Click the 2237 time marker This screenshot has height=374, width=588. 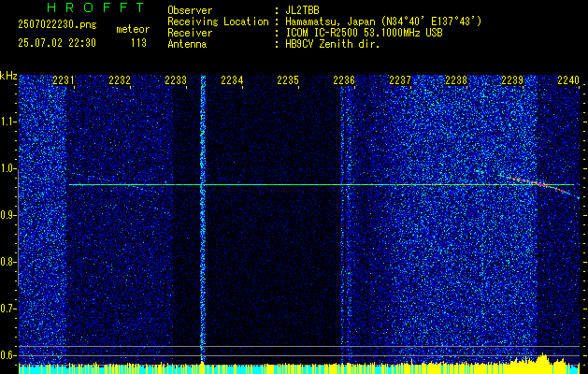pyautogui.click(x=400, y=79)
